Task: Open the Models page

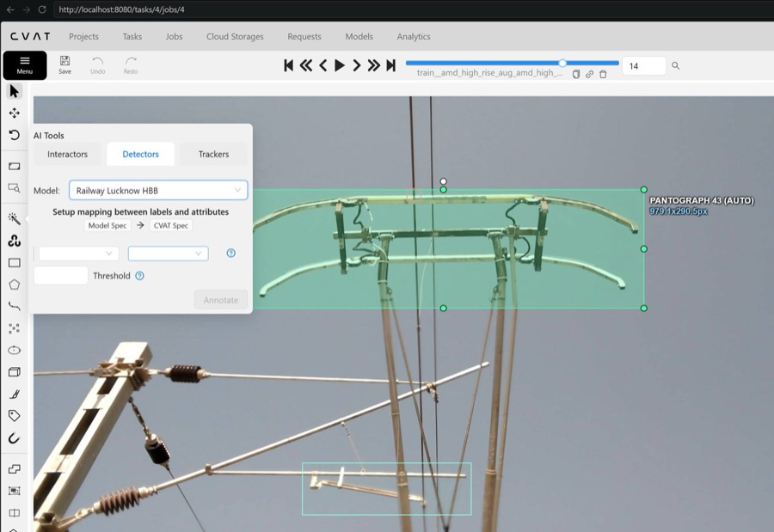Action: pos(359,36)
